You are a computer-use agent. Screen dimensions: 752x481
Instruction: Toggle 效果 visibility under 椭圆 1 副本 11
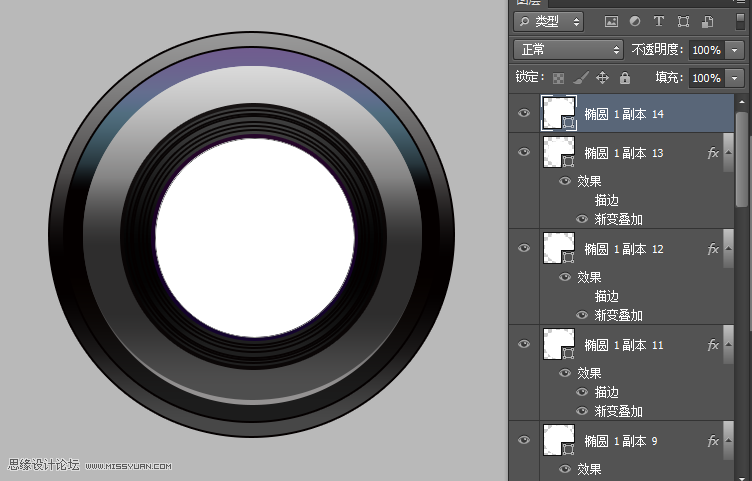point(565,373)
